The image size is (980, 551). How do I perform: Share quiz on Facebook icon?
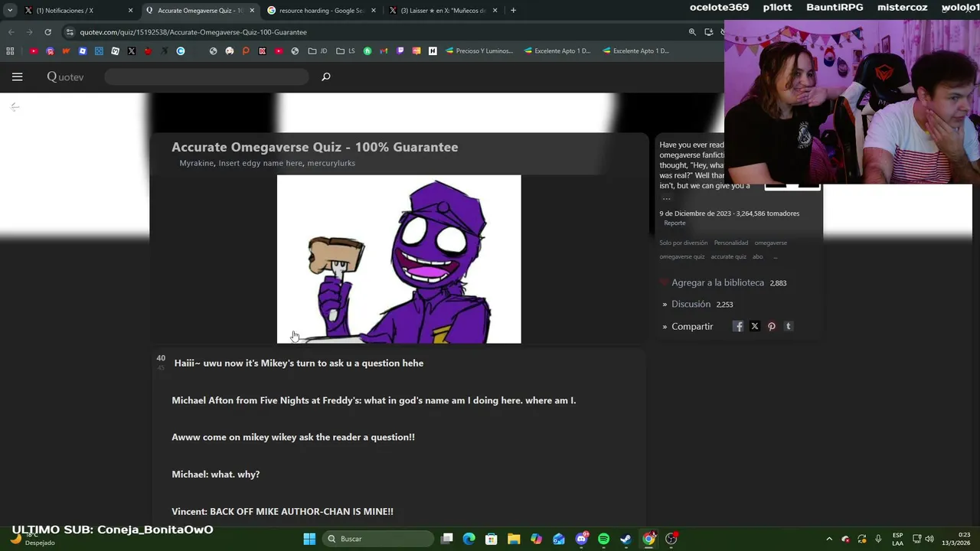pos(738,326)
